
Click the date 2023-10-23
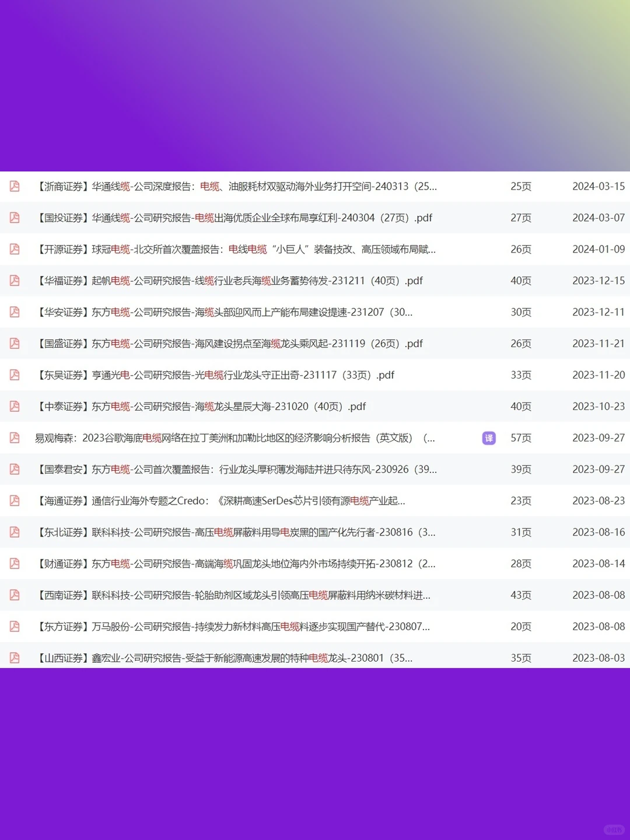tap(598, 407)
